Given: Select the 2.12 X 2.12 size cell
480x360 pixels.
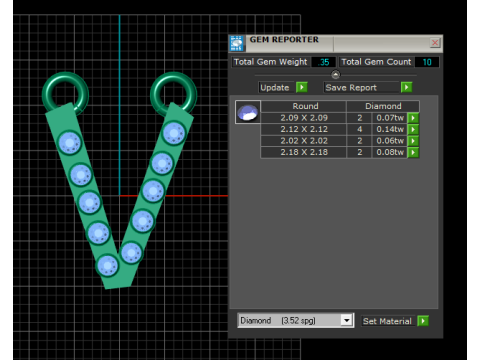Looking at the screenshot, I should (304, 129).
